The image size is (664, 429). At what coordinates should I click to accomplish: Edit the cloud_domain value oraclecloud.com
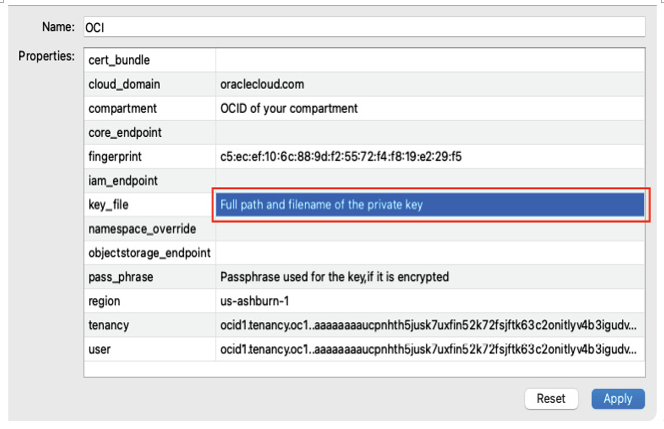[430, 84]
